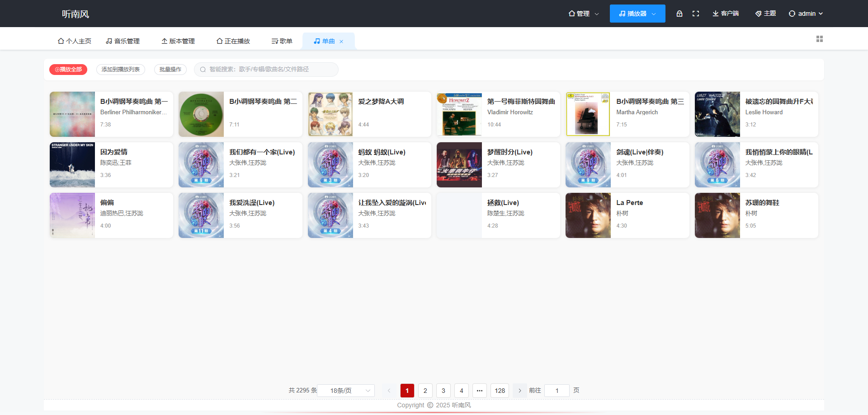Image resolution: width=868 pixels, height=415 pixels.
Task: Click artist 陈奕迅,王菲
Action: [x=116, y=163]
